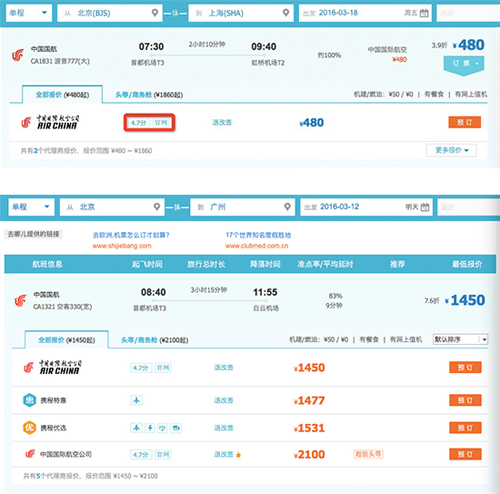500x494 pixels.
Task: Click the lightning icon on 携程优选 row
Action: coord(150,428)
